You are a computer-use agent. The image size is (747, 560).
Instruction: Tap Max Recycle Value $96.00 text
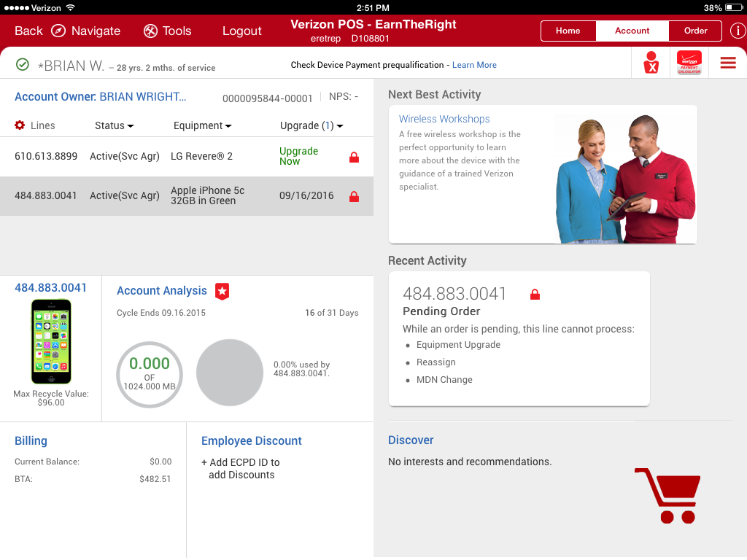tap(51, 398)
